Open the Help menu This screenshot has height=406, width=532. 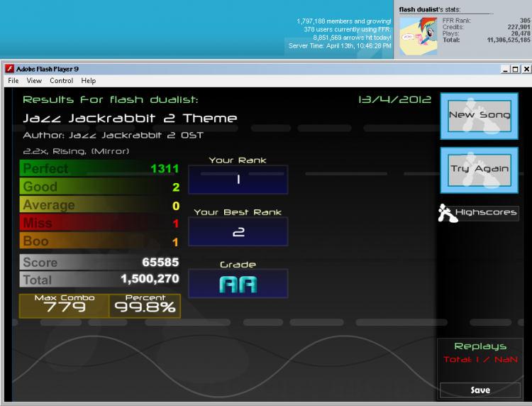[x=89, y=81]
